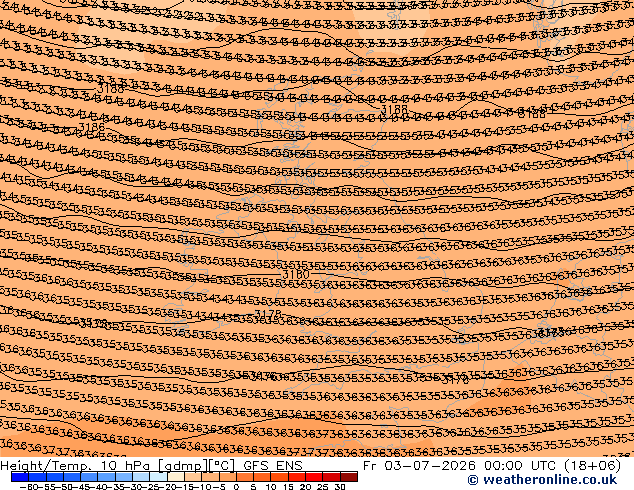The image size is (634, 490).
Task: Click the '0' value under the color legend
Action: [x=237, y=486]
